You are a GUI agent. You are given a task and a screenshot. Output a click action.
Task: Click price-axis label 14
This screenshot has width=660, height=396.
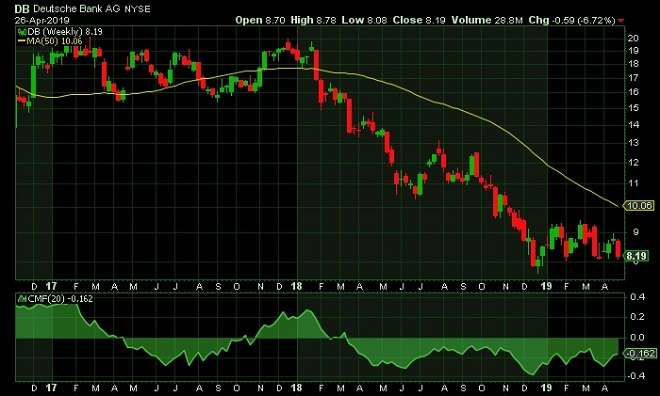633,125
